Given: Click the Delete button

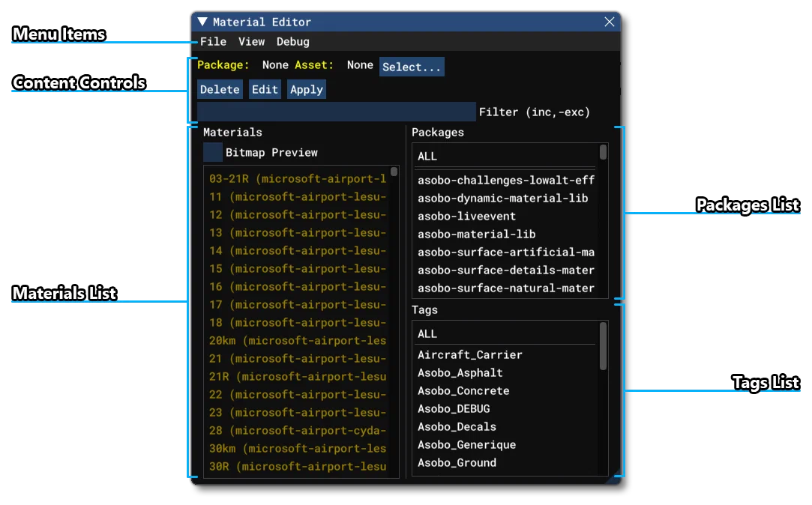Looking at the screenshot, I should 220,89.
